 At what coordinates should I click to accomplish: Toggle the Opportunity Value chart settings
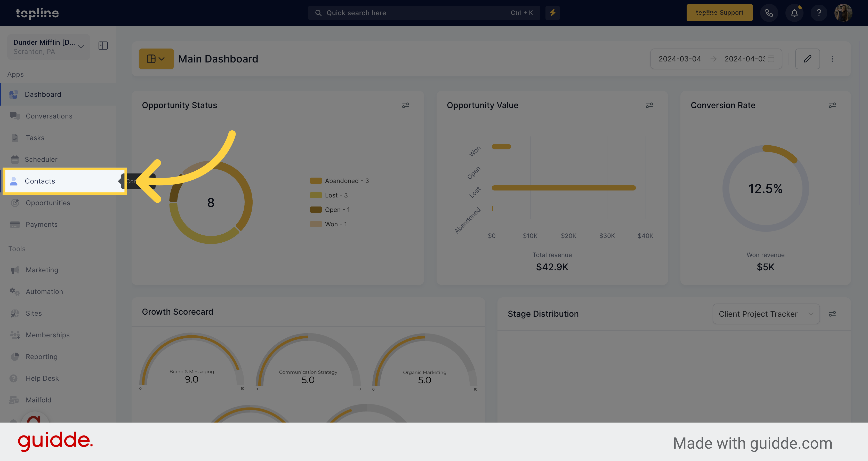click(649, 105)
